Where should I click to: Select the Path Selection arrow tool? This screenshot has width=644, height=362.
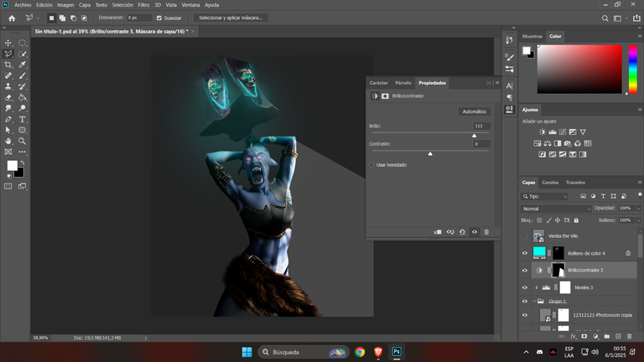[x=8, y=130]
